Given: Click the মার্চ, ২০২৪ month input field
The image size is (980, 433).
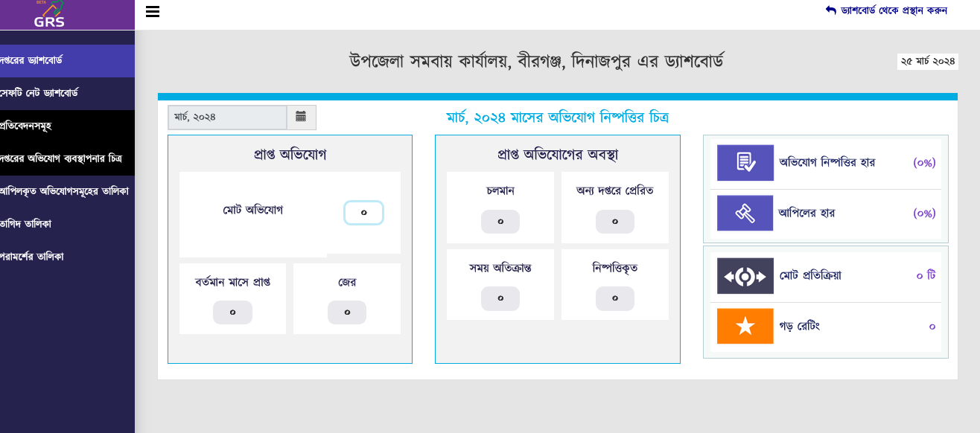Looking at the screenshot, I should pyautogui.click(x=227, y=118).
